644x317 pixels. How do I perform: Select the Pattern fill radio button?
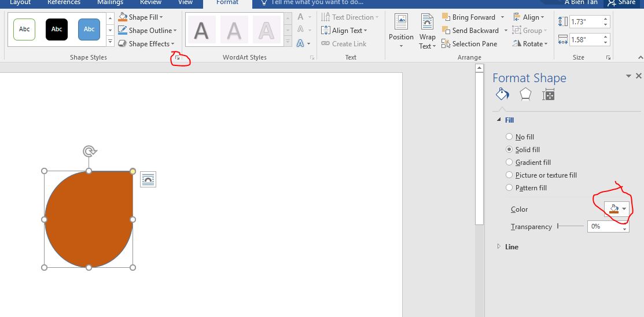pos(509,187)
